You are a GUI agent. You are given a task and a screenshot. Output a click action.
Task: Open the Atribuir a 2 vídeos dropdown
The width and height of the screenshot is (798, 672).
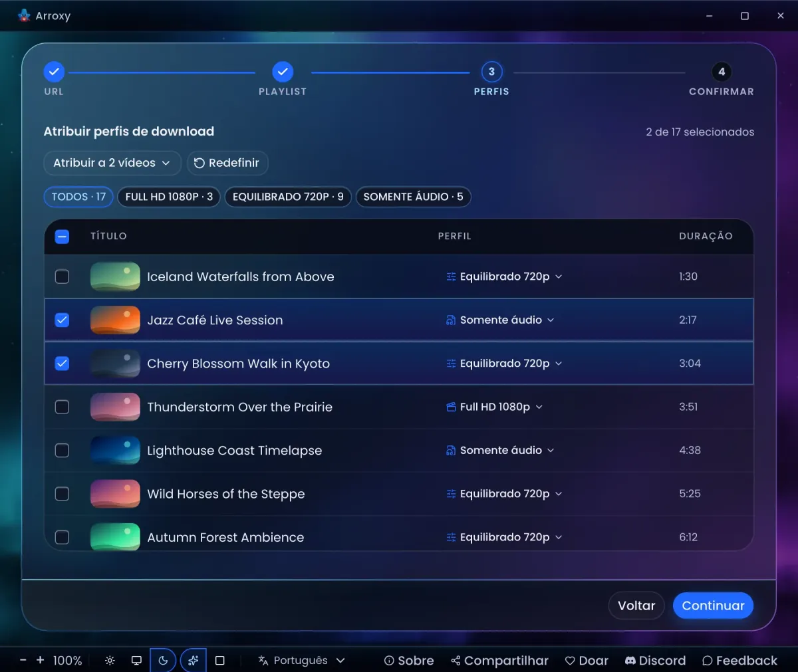112,163
